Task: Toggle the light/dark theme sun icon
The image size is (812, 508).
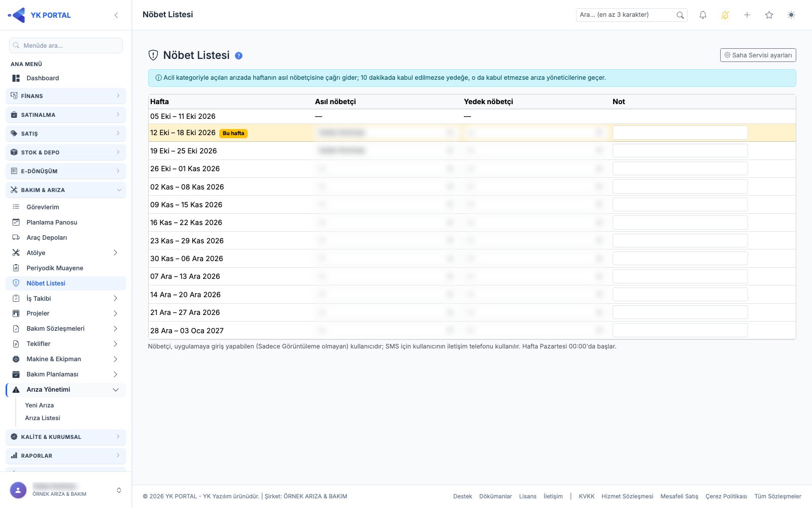Action: pyautogui.click(x=791, y=15)
